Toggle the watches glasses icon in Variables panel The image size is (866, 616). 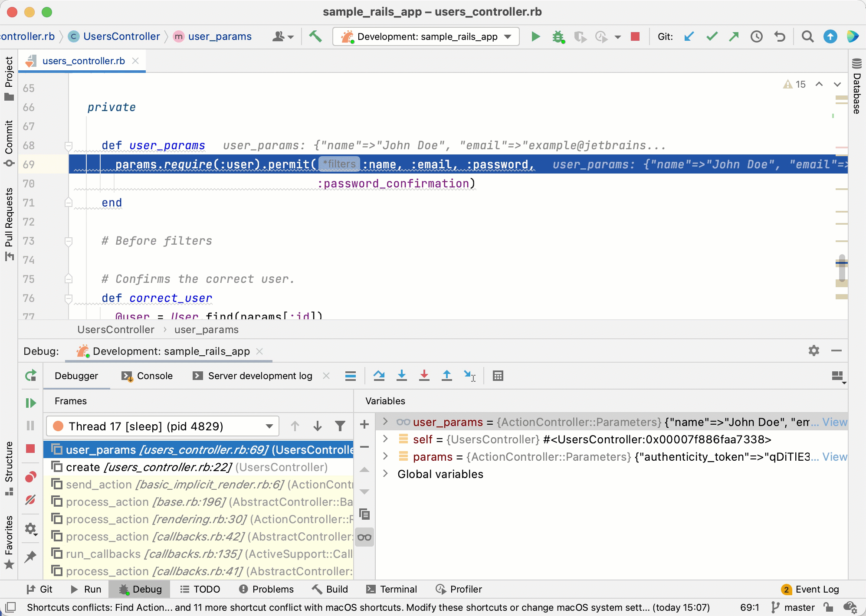(364, 537)
